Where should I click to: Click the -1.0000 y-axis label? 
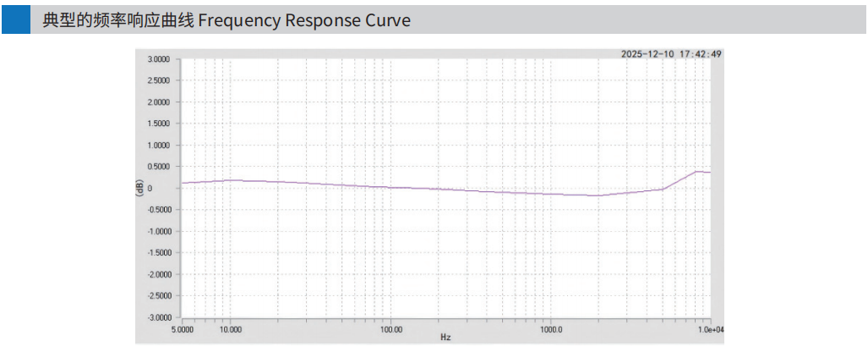[x=158, y=231]
